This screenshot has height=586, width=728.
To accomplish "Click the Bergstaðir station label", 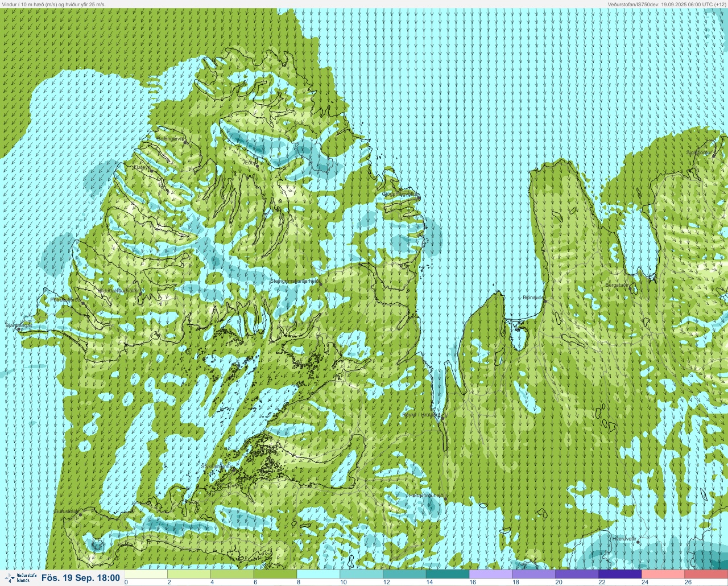I will click(x=617, y=285).
